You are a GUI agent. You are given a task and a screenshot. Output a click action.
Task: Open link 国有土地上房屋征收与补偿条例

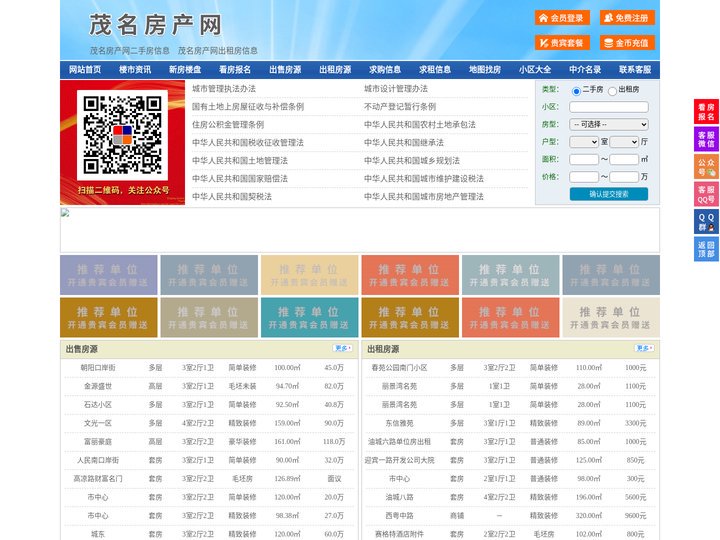[248, 107]
